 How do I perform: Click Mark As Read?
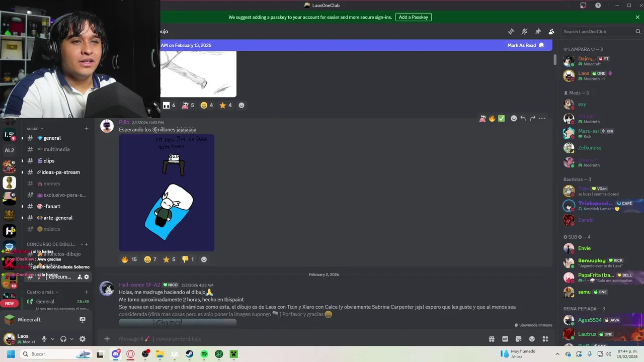(x=526, y=45)
